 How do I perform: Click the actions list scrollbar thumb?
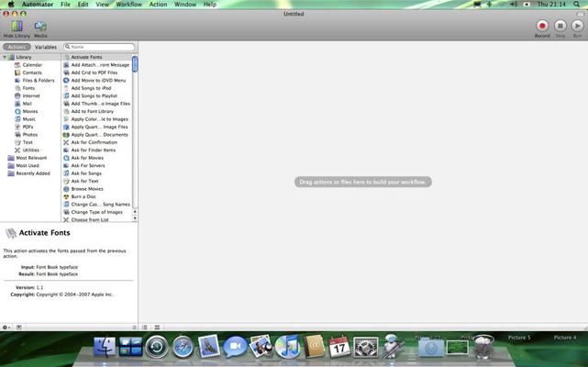pos(135,63)
